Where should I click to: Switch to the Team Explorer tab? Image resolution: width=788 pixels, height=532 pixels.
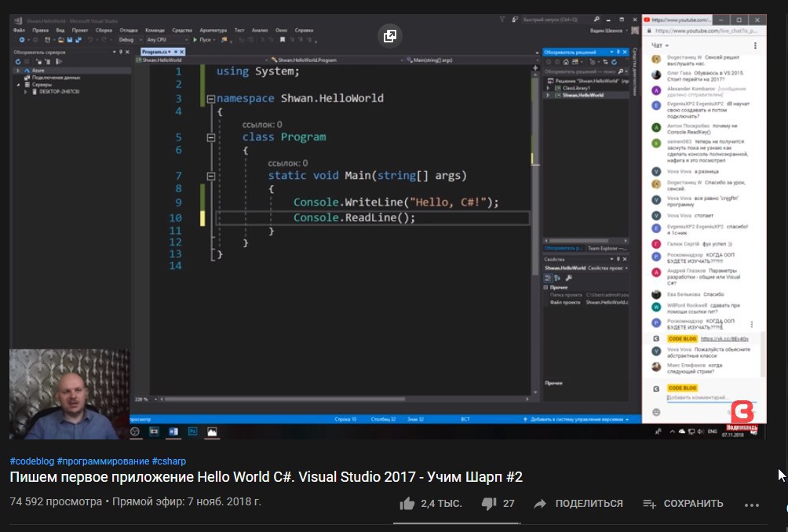[x=607, y=248]
